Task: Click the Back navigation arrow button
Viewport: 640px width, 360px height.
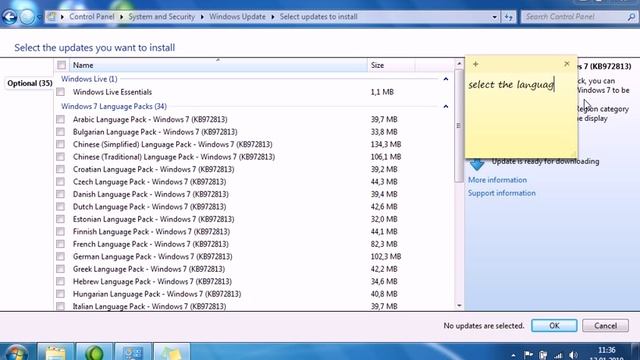Action: pyautogui.click(x=9, y=17)
